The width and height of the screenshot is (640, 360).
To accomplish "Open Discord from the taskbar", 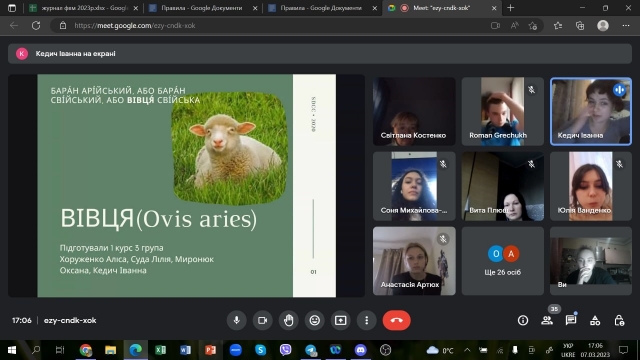I will (x=360, y=350).
